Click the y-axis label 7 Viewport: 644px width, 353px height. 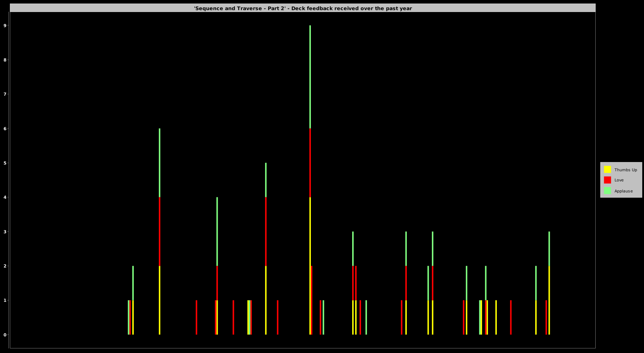click(5, 94)
